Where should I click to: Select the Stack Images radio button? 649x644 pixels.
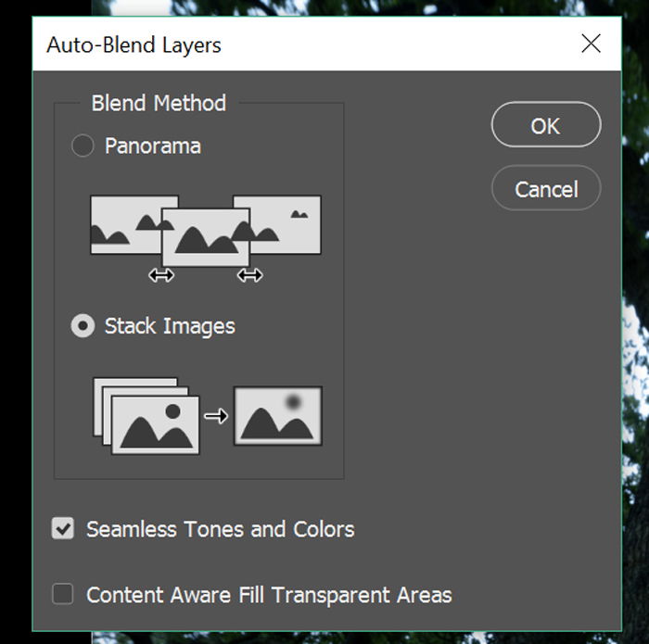83,326
